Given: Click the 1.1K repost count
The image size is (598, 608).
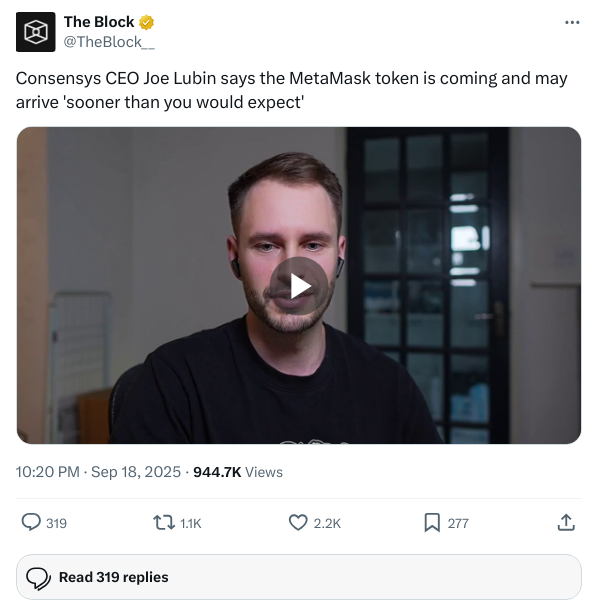Looking at the screenshot, I should pos(191,523).
